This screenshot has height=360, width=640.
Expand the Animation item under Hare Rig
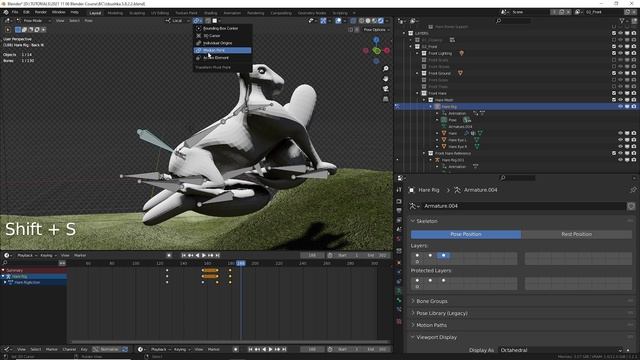(437, 113)
